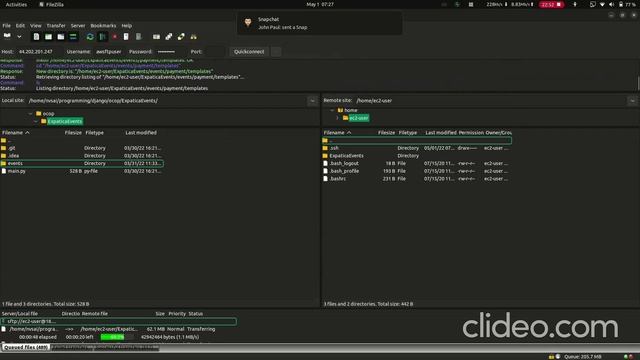Toggle transfer queue display icon
This screenshot has height=360, width=640.
[73, 37]
